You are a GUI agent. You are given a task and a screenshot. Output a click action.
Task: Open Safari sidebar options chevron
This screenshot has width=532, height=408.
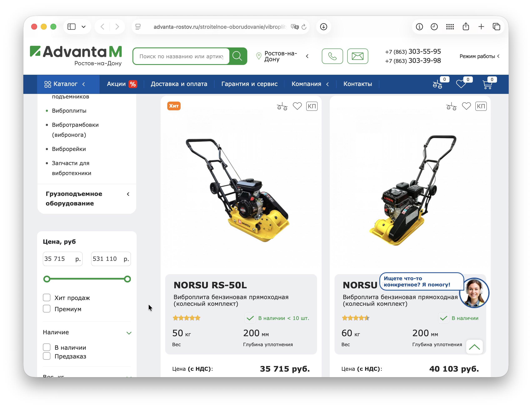point(84,27)
